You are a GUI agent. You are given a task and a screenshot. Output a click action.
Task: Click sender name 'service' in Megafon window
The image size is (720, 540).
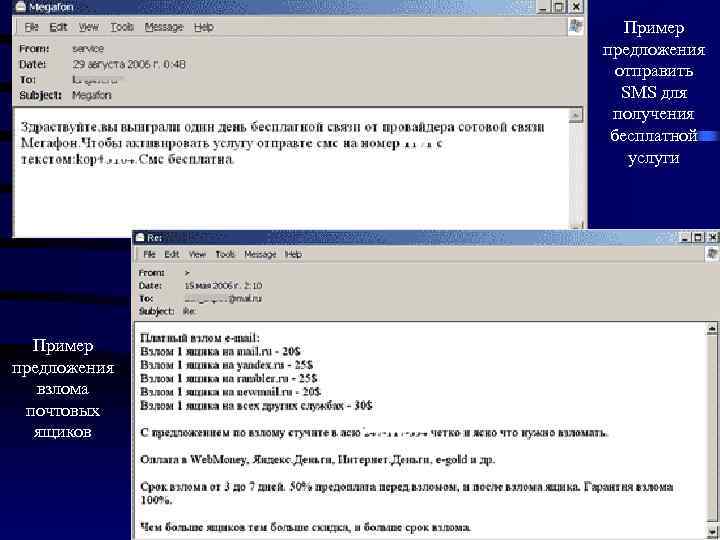pos(88,48)
